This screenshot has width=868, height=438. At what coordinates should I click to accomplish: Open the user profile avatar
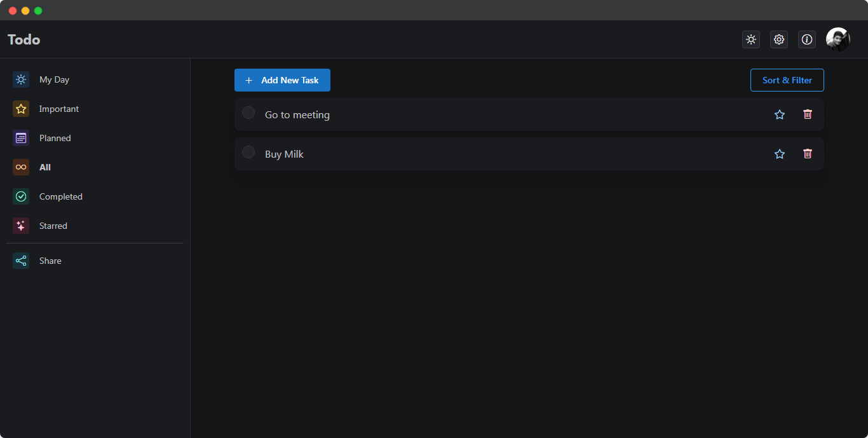tap(838, 39)
